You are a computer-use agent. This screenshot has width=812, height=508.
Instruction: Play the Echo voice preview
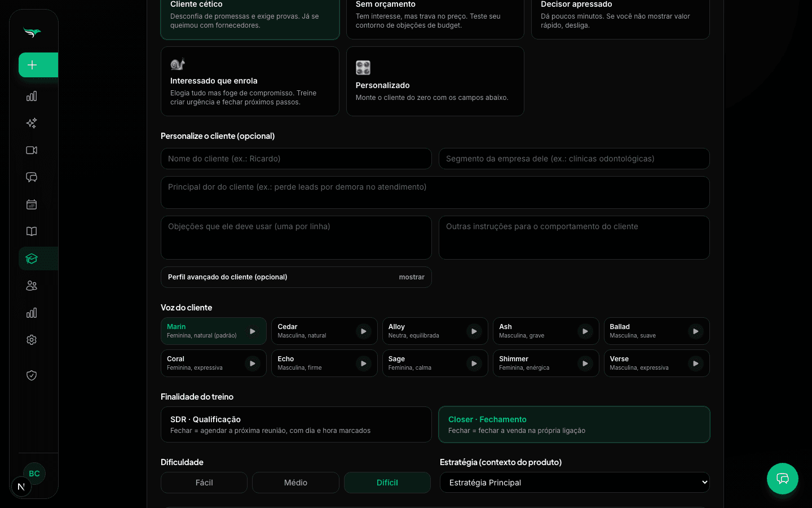[364, 364]
